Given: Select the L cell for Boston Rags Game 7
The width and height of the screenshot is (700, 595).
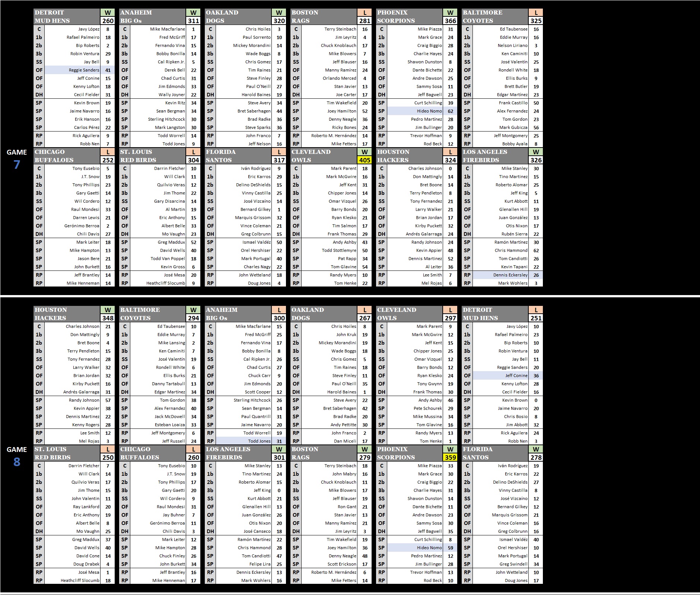Looking at the screenshot, I should click(365, 13).
